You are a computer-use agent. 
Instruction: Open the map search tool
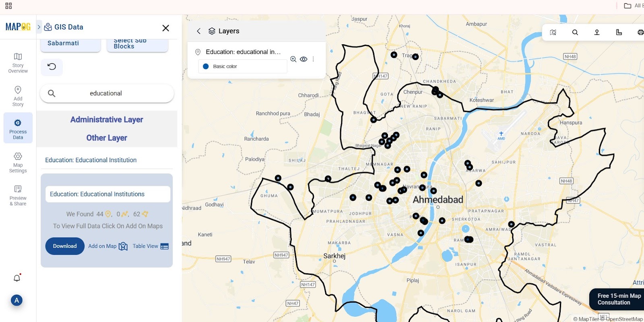tap(575, 32)
